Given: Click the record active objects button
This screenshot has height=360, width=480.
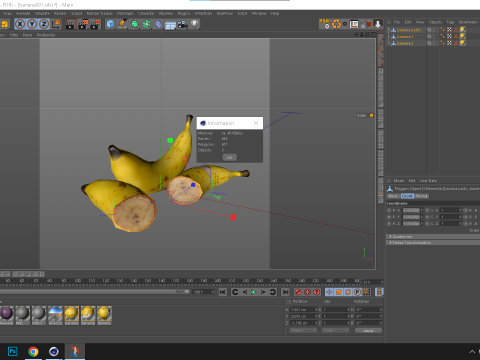Looking at the screenshot, I should point(298,292).
